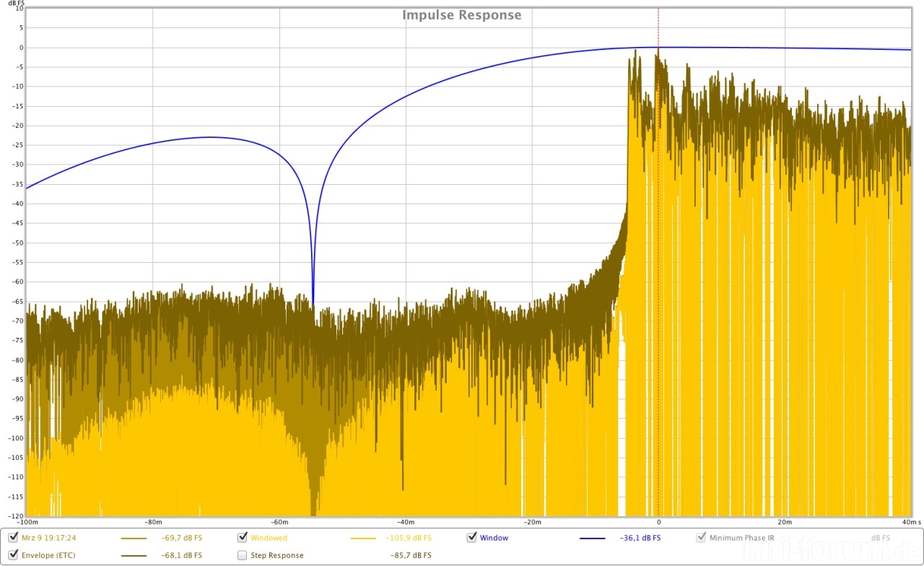The width and height of the screenshot is (924, 566).
Task: Click the -105,9 dB FS Windowed value
Action: click(409, 539)
